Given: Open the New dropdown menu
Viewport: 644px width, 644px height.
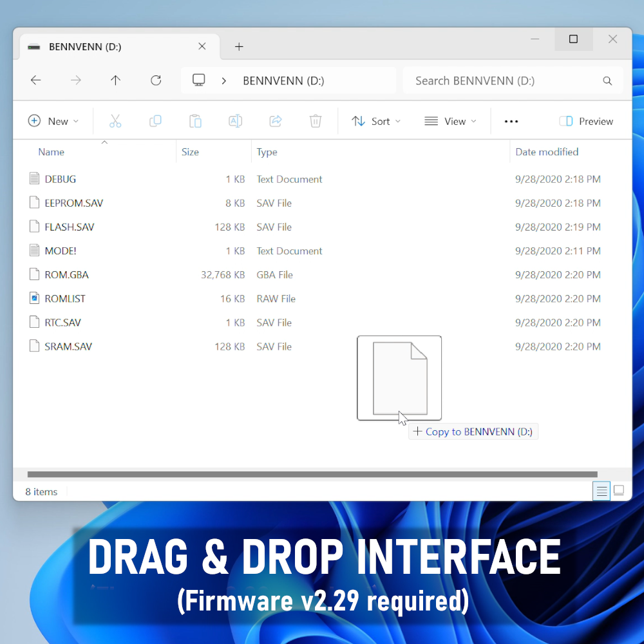Looking at the screenshot, I should [53, 121].
